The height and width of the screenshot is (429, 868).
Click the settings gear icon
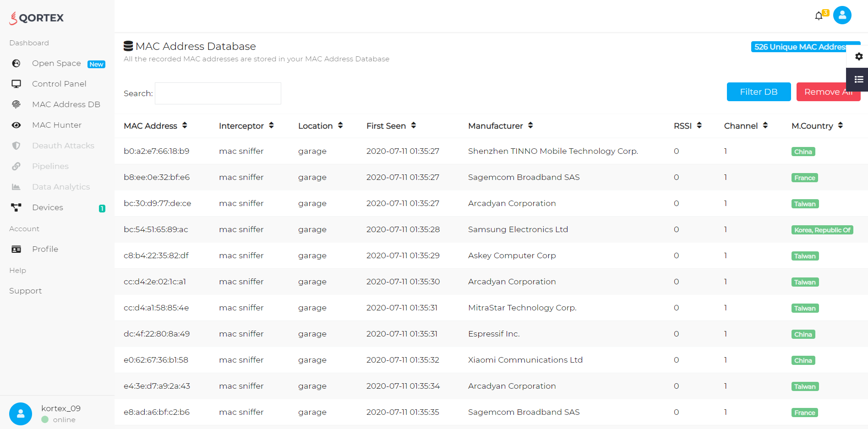pos(859,56)
